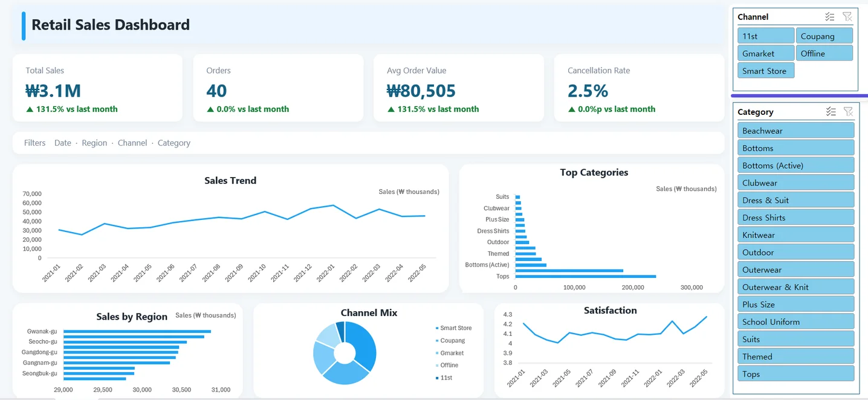868x400 pixels.
Task: Click multi-select icon in Category slicer
Action: pos(831,112)
